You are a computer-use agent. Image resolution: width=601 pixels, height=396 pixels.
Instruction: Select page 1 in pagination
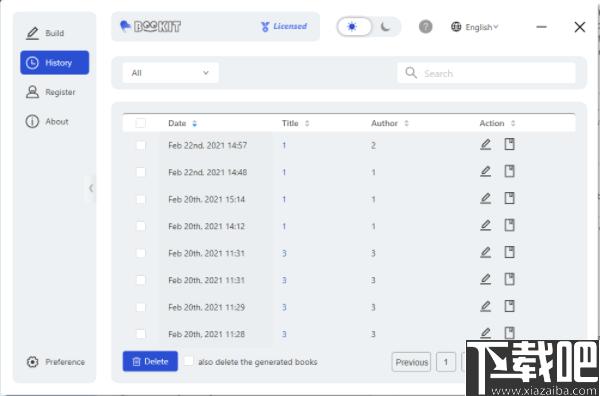(446, 362)
